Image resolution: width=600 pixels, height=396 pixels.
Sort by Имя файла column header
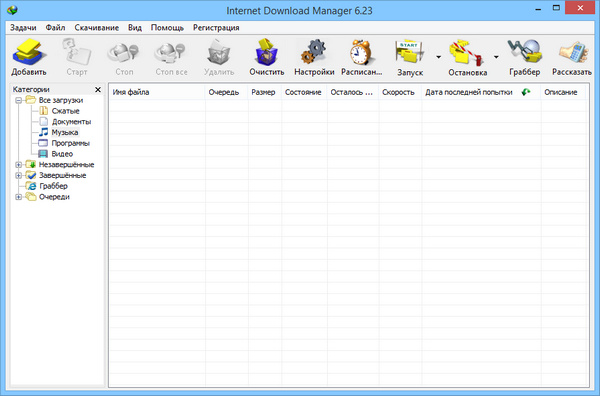point(157,92)
